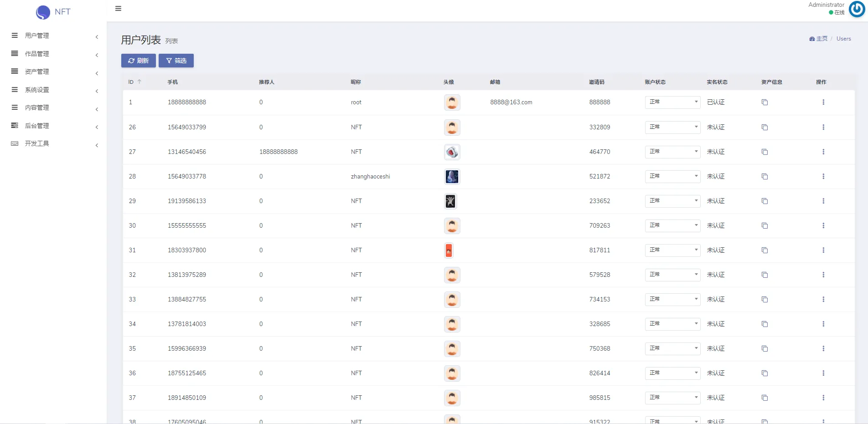
Task: View avatar thumbnail of user 28
Action: coord(452,176)
